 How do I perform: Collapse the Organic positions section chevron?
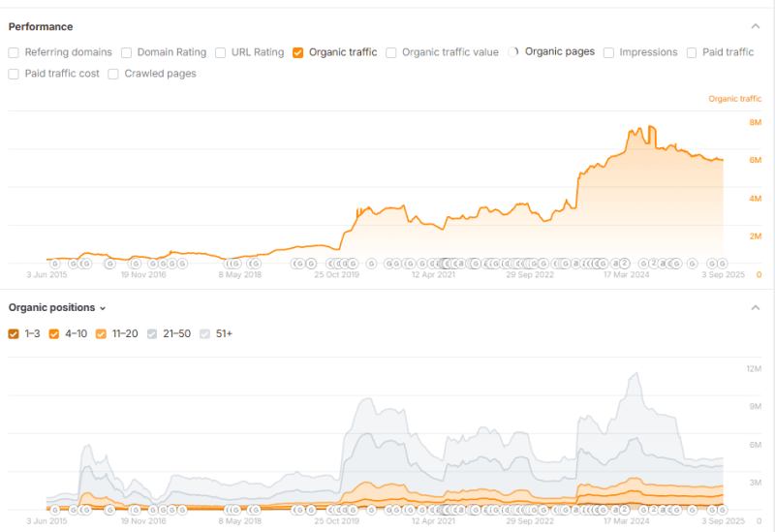pos(755,307)
